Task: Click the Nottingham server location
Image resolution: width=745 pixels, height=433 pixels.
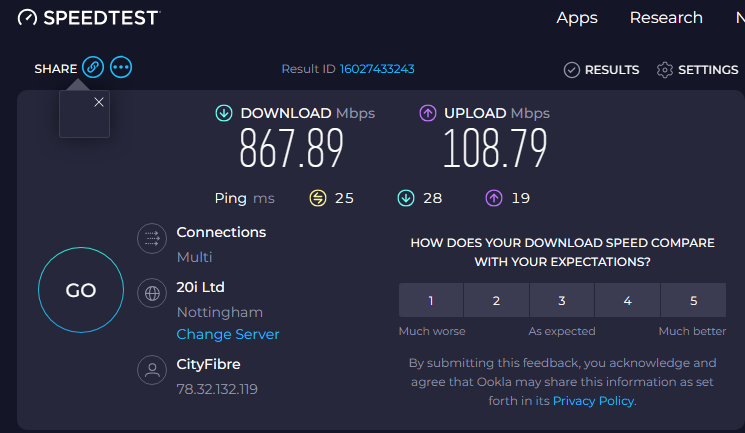Action: coord(220,312)
